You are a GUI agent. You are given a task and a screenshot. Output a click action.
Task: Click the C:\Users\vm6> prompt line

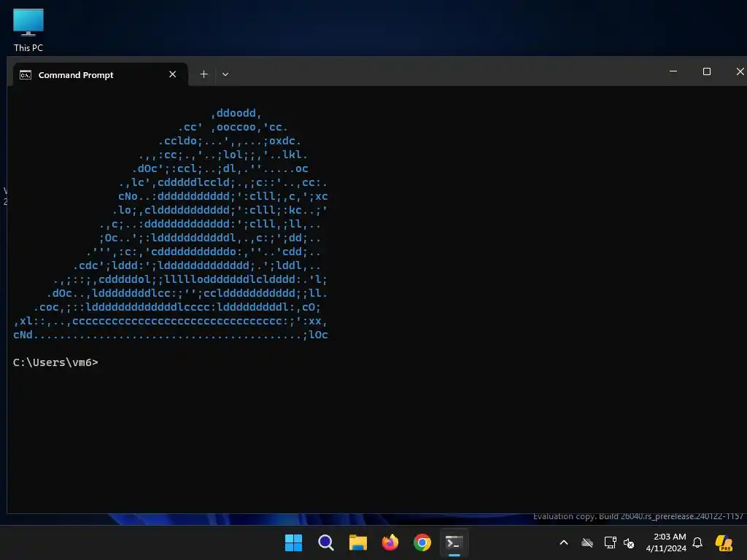pyautogui.click(x=55, y=362)
